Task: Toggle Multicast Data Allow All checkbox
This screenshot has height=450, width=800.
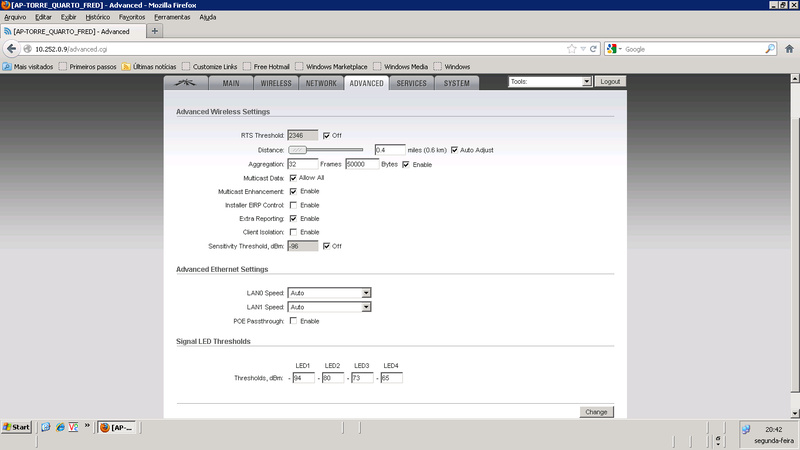Action: click(293, 178)
